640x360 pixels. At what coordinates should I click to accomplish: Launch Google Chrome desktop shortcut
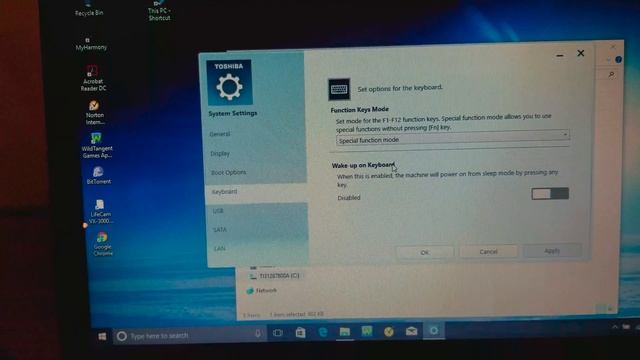pos(102,244)
